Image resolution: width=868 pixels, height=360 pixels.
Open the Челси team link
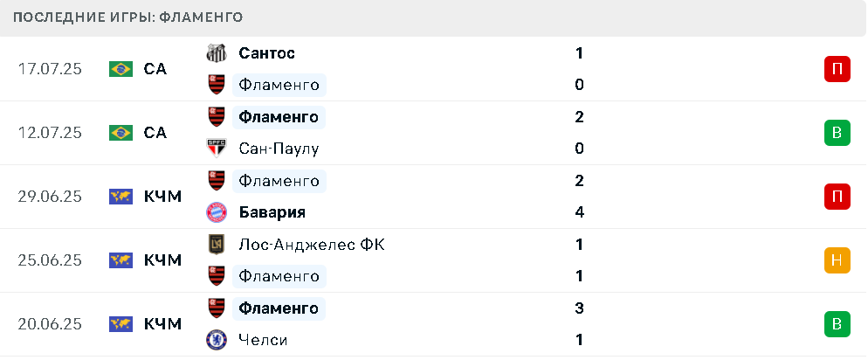click(x=264, y=340)
